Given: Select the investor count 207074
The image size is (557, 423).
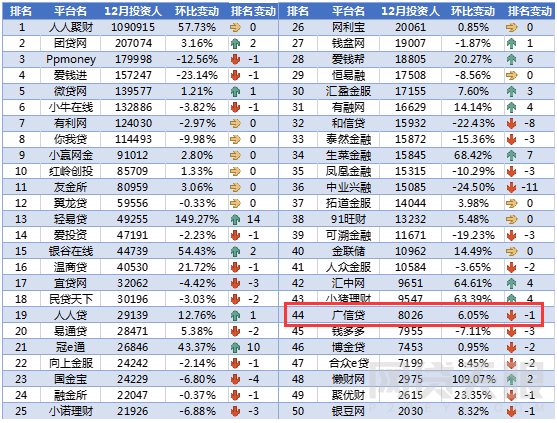Looking at the screenshot, I should tap(133, 43).
